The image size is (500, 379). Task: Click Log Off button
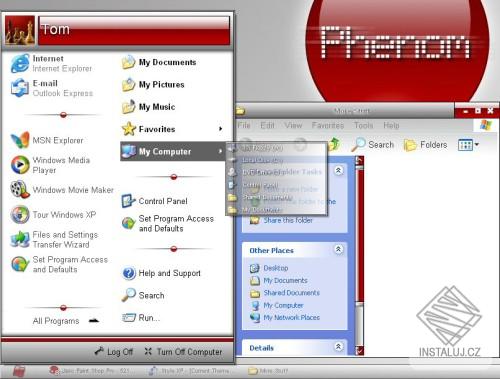tap(114, 352)
